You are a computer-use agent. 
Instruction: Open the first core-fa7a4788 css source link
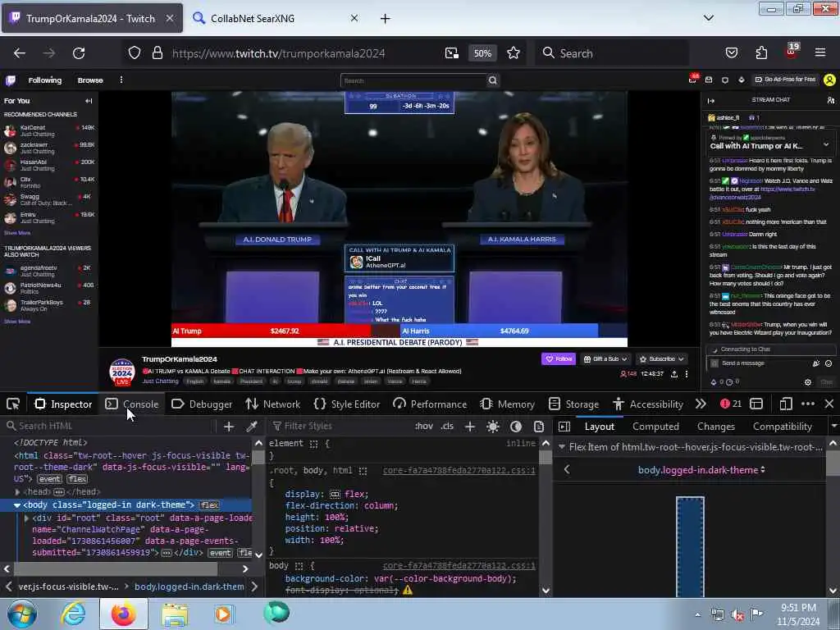point(459,470)
